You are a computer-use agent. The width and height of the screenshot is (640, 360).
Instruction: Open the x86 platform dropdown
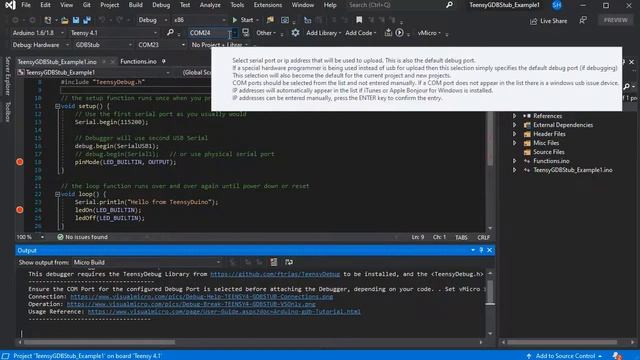pyautogui.click(x=199, y=20)
